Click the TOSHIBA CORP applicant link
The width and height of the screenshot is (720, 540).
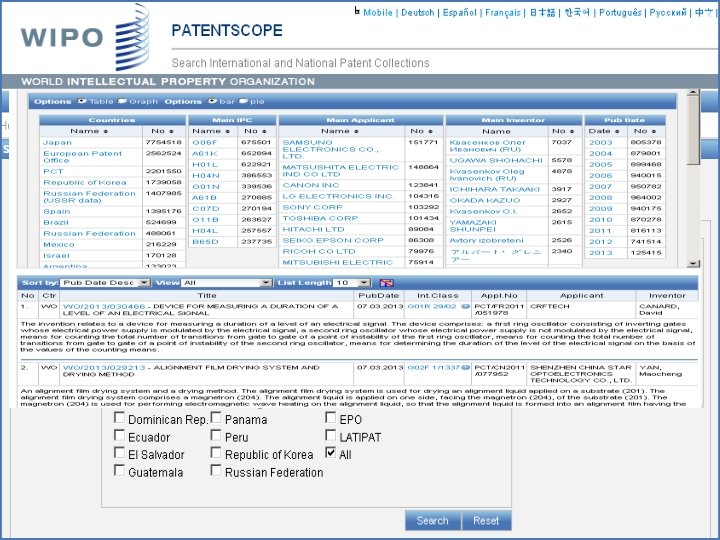(x=320, y=219)
